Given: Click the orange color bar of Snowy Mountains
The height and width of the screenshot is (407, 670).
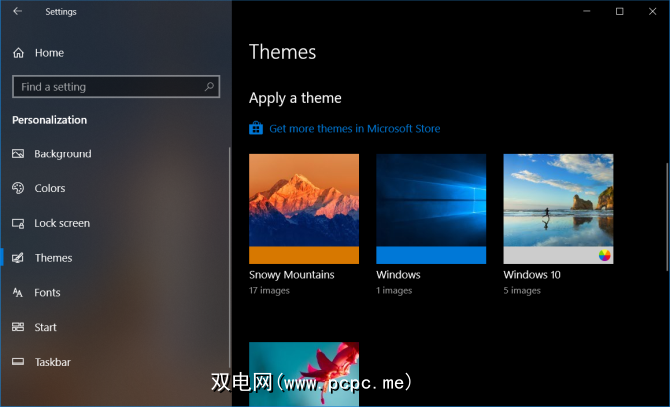Looking at the screenshot, I should [x=304, y=255].
